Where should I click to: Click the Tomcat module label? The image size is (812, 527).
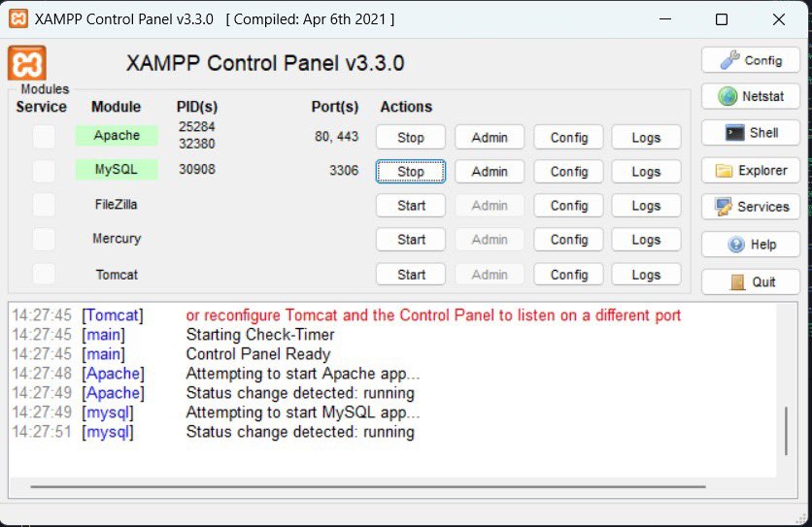117,275
